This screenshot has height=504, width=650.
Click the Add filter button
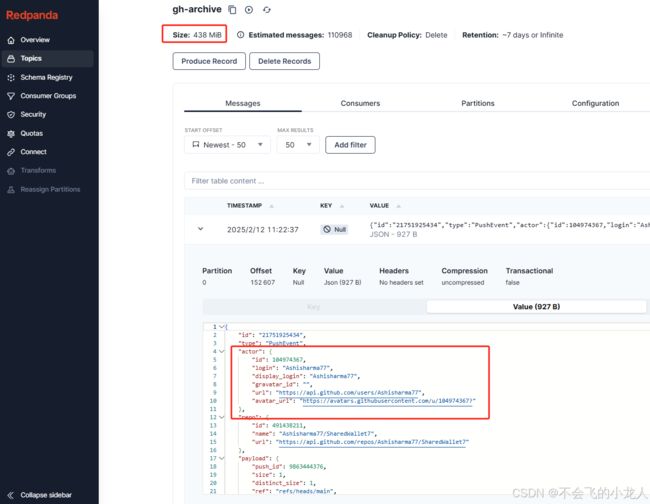pos(350,145)
